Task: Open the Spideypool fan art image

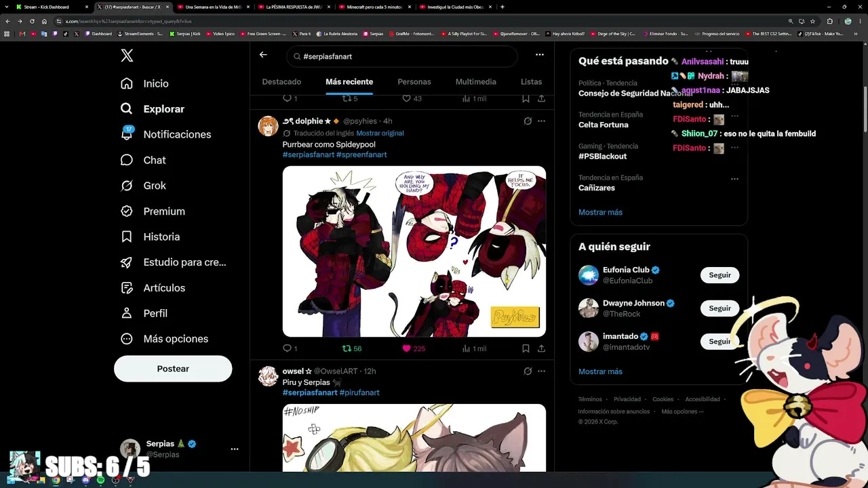Action: click(414, 251)
